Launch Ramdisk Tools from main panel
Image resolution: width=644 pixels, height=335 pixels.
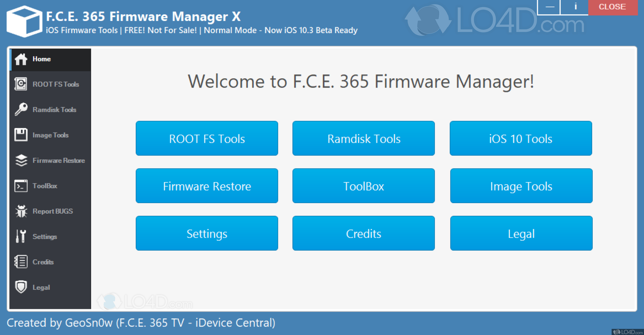click(363, 138)
